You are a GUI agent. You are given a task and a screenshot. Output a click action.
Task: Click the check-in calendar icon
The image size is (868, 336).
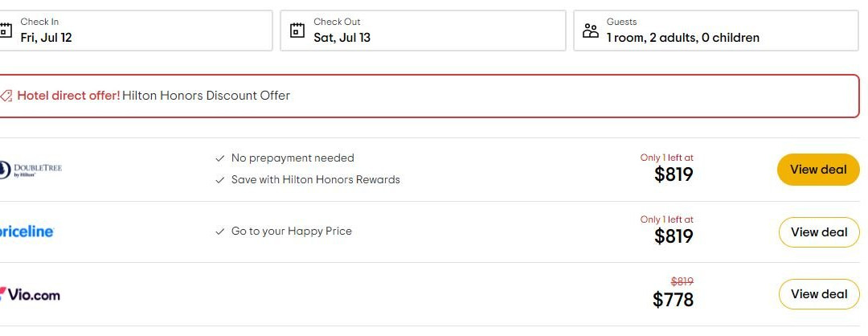tap(6, 31)
